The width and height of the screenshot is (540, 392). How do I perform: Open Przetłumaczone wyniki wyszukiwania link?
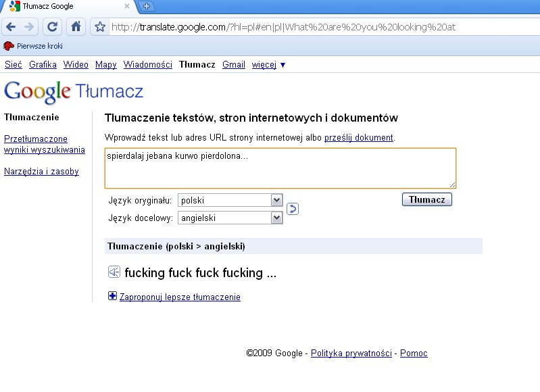45,145
